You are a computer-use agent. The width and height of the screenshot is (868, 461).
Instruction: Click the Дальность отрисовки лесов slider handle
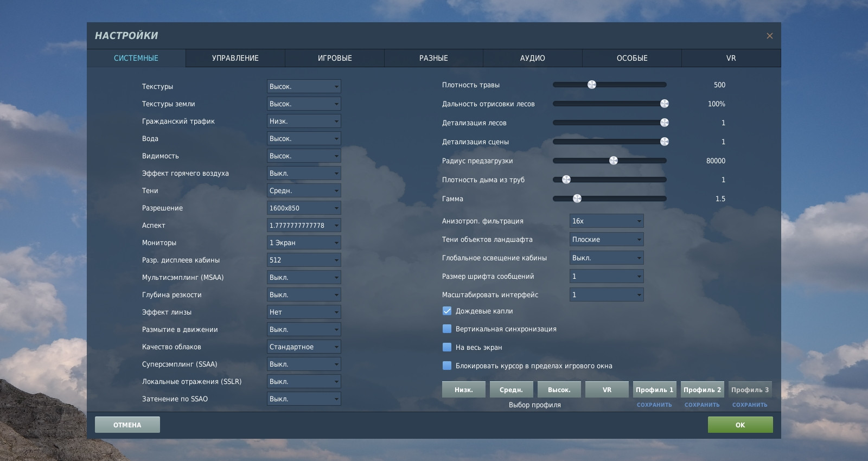[664, 104]
